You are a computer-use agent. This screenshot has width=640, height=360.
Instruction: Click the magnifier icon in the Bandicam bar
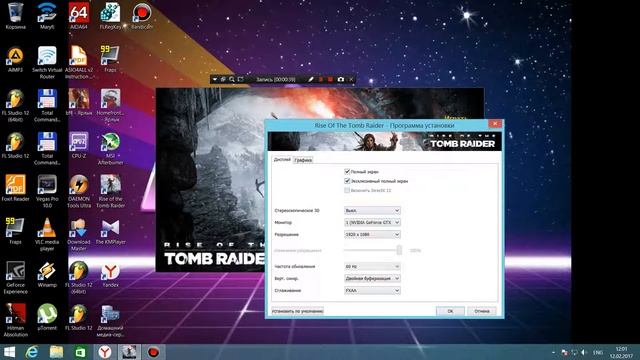[x=232, y=79]
